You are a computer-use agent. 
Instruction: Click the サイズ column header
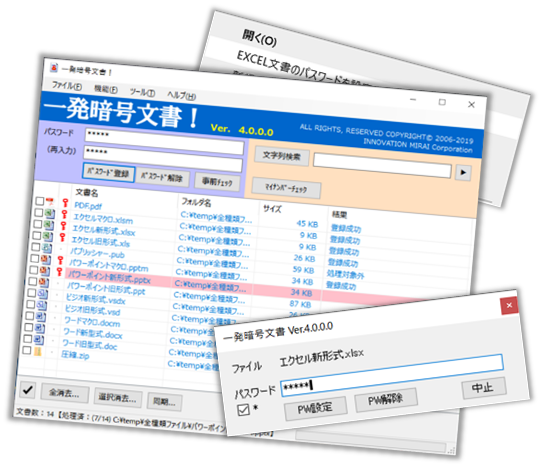[x=272, y=208]
